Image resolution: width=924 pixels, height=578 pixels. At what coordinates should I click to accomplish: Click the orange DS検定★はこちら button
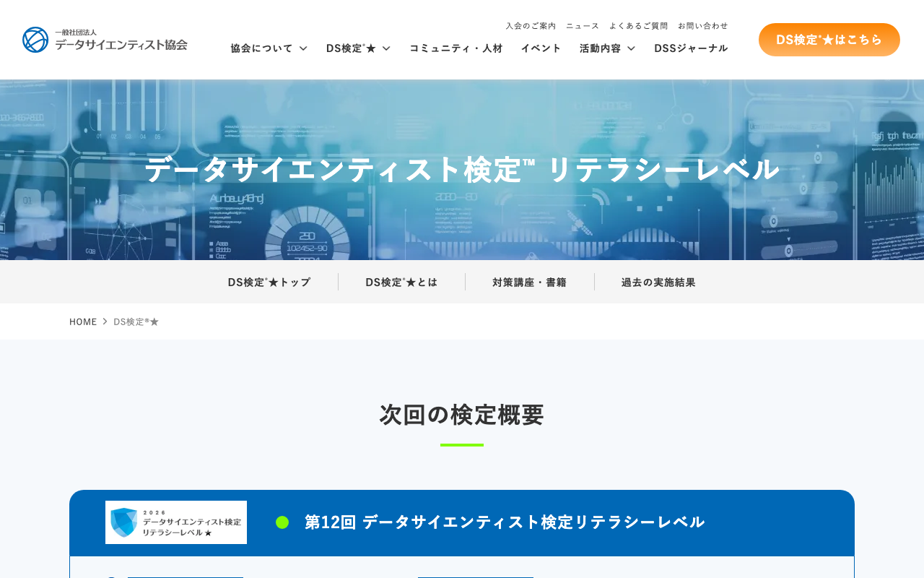click(829, 39)
